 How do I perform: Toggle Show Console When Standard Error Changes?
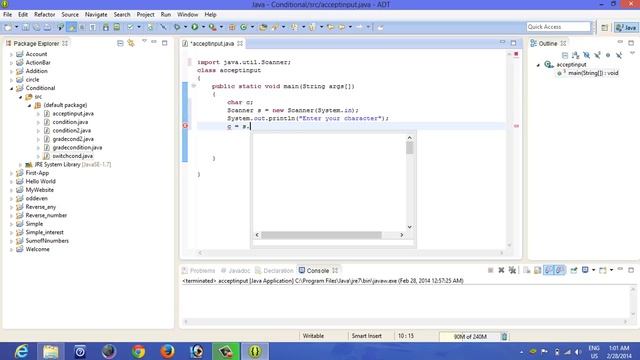(560, 270)
